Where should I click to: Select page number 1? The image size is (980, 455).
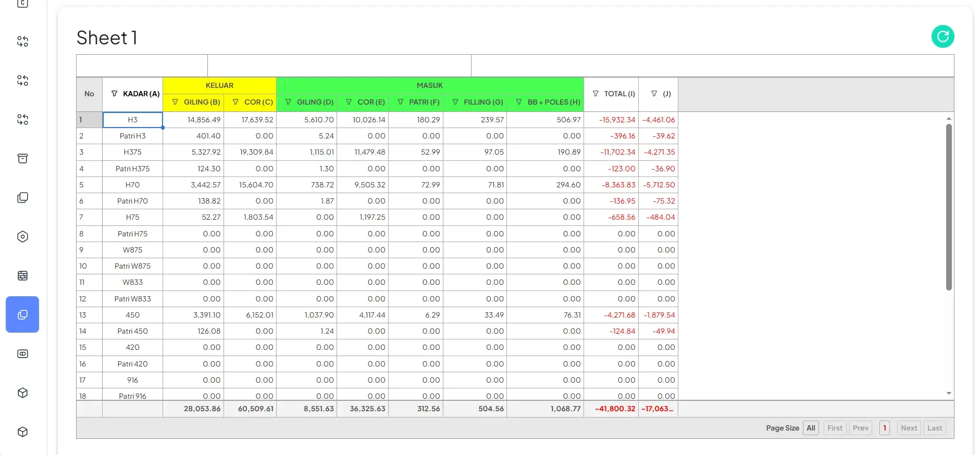pos(885,428)
